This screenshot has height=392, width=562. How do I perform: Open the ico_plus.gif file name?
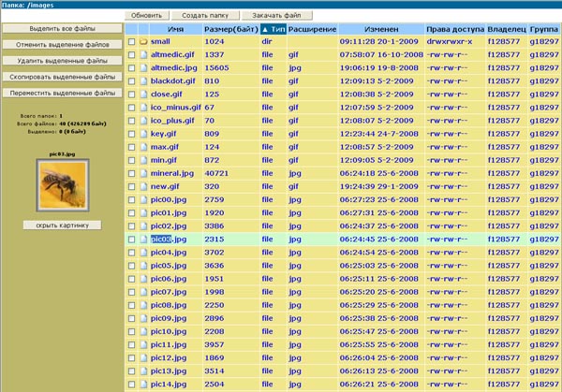(172, 121)
